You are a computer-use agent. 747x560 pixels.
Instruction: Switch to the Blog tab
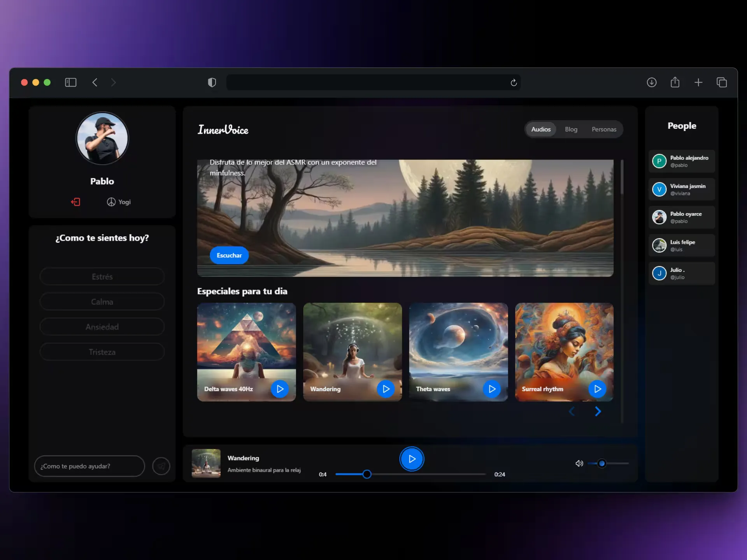tap(571, 129)
